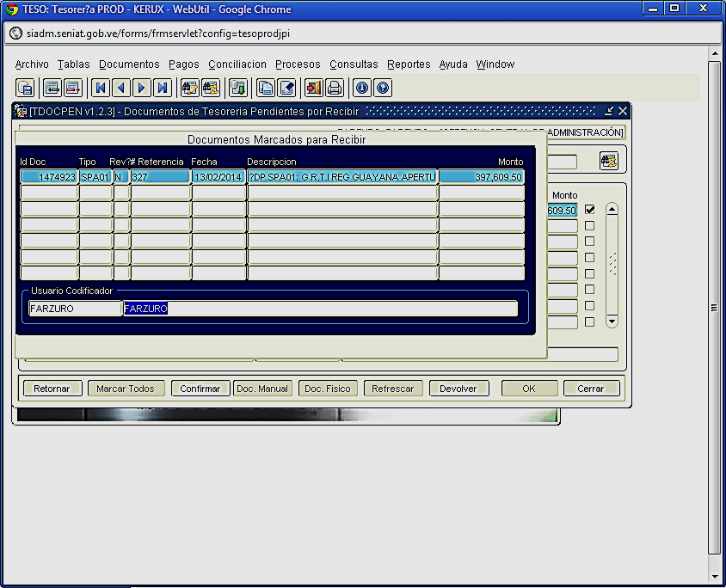The image size is (726, 588).
Task: Click the highlighted FARZURO name field
Action: [320, 309]
